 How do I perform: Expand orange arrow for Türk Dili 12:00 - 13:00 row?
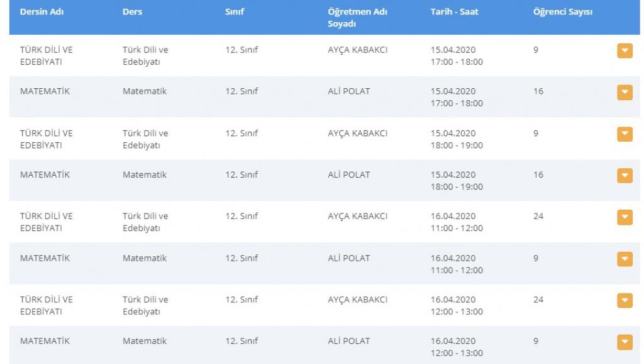point(625,300)
